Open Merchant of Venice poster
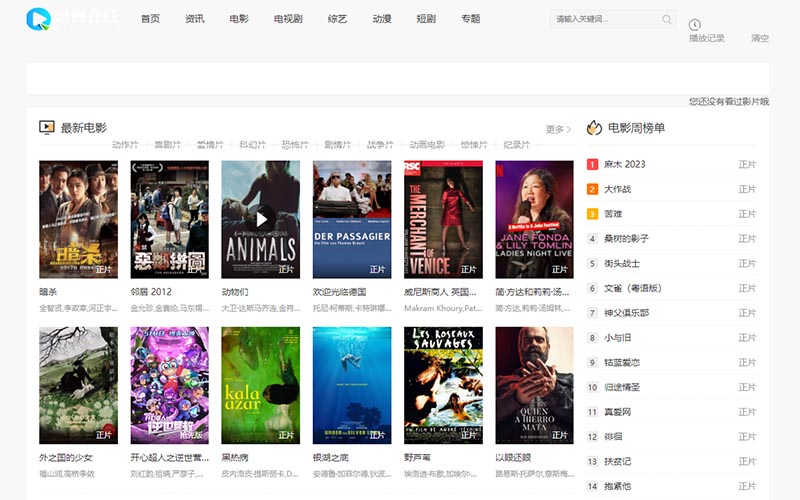Screen dimensions: 800x500 point(443,219)
